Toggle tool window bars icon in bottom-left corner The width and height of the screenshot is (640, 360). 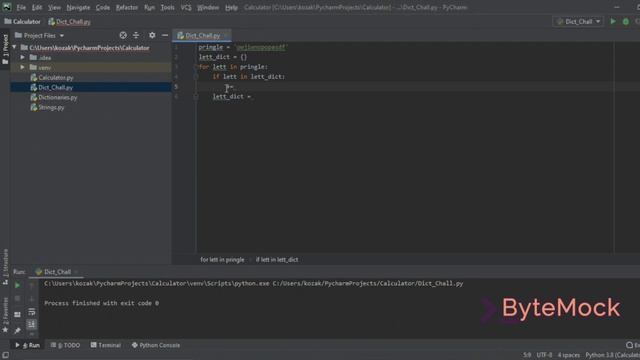[x=5, y=355]
